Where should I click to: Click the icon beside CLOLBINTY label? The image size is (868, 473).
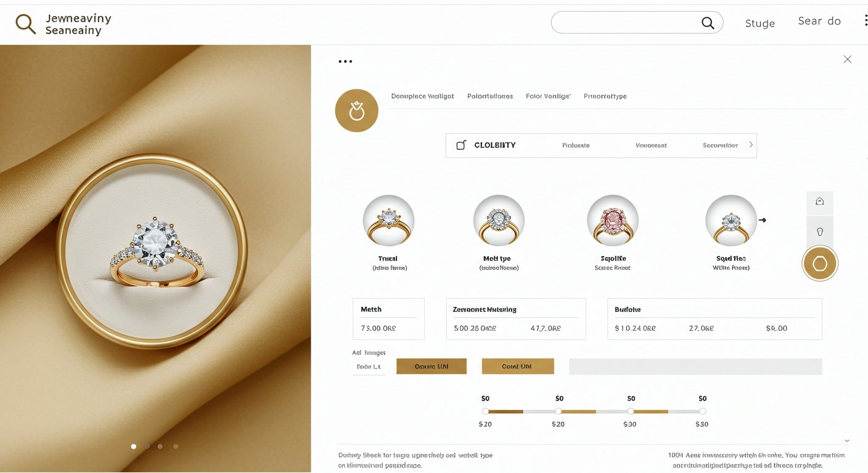(461, 145)
